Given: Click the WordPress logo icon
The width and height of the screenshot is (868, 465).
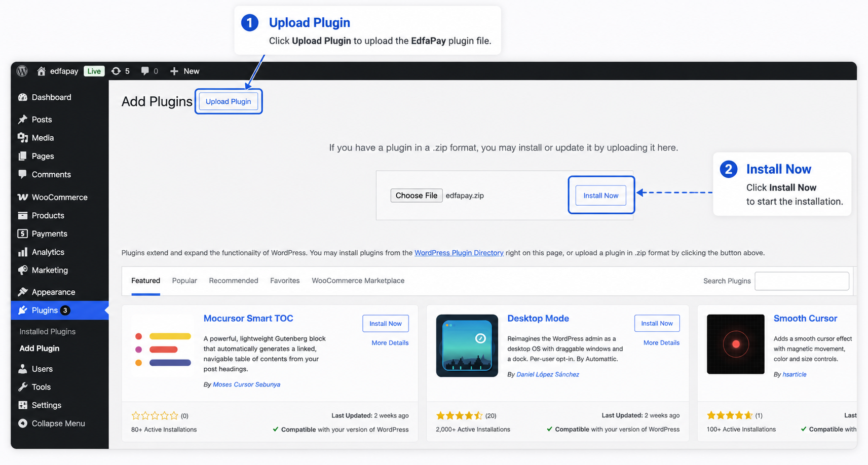Looking at the screenshot, I should coord(22,71).
